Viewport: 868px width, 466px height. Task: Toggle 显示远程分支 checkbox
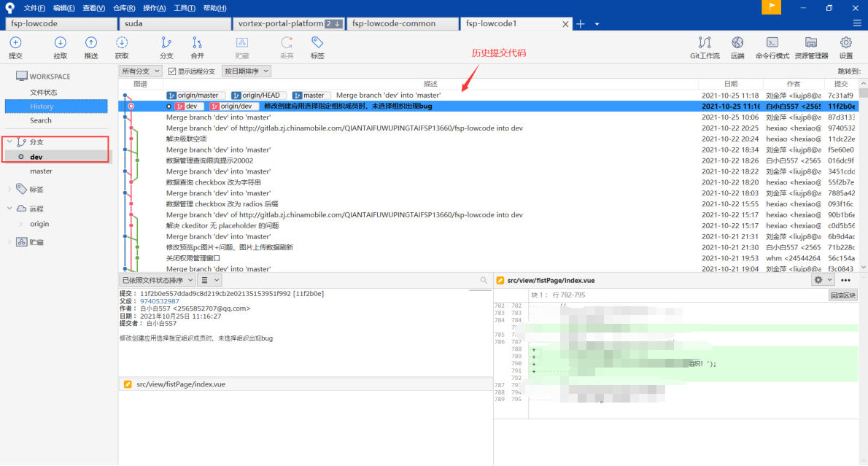[x=172, y=71]
